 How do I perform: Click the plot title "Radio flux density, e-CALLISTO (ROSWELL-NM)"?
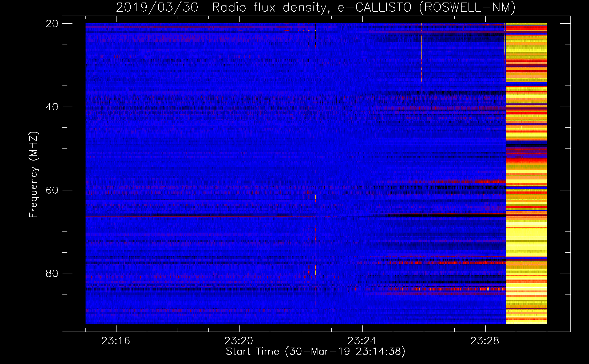tap(364, 7)
